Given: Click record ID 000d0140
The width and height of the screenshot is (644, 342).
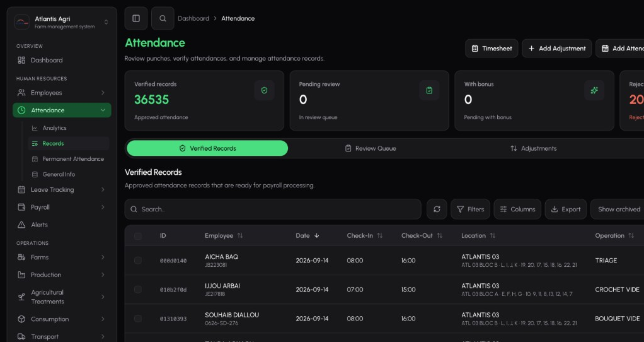Looking at the screenshot, I should (x=173, y=261).
